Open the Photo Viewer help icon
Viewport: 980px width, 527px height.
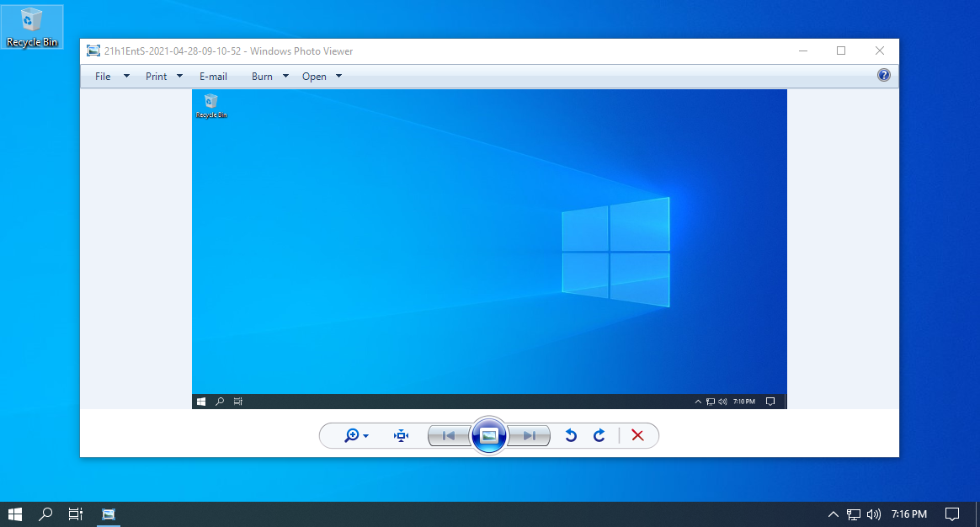coord(883,76)
